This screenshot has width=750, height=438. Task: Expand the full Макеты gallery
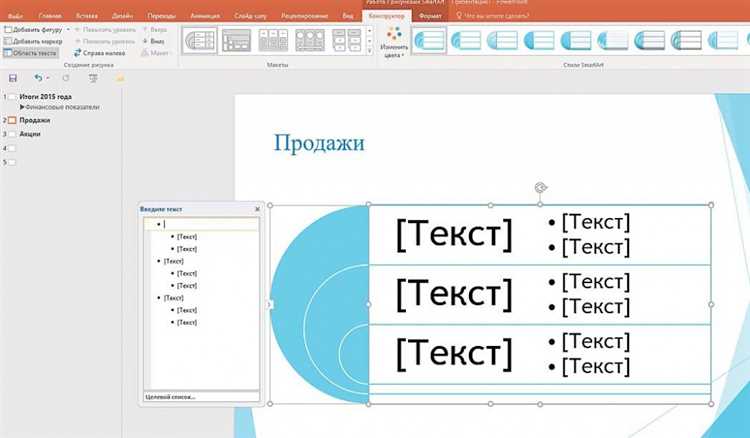pyautogui.click(x=369, y=51)
